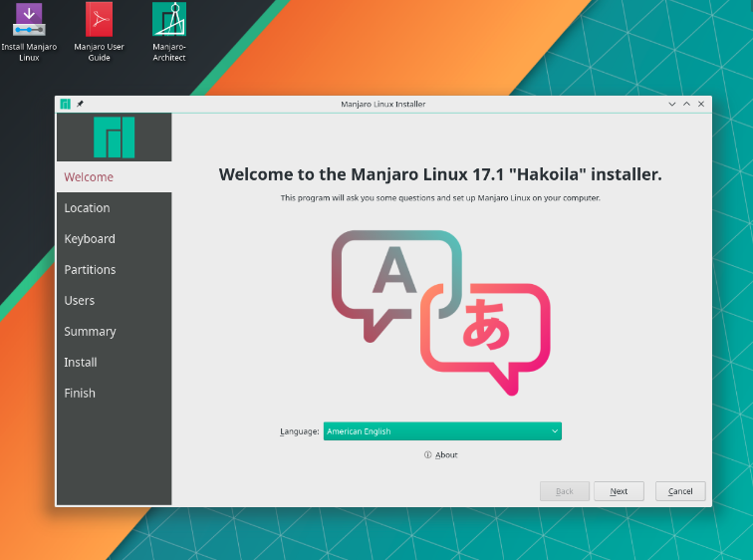
Task: Maximize the installer window
Action: tap(686, 104)
